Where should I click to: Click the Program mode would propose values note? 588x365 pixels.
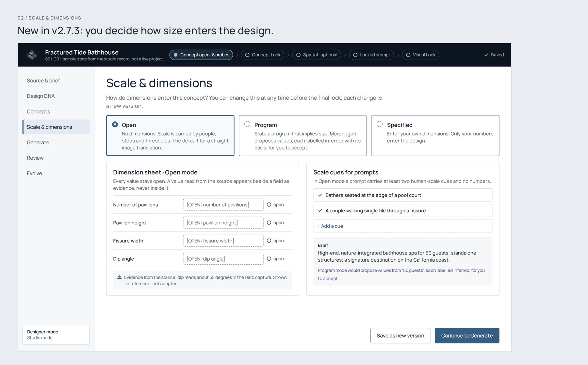click(x=401, y=274)
